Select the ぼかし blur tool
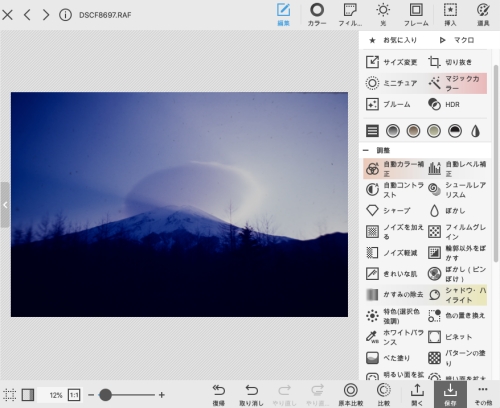Viewport: 500px width, 408px height. pos(447,211)
